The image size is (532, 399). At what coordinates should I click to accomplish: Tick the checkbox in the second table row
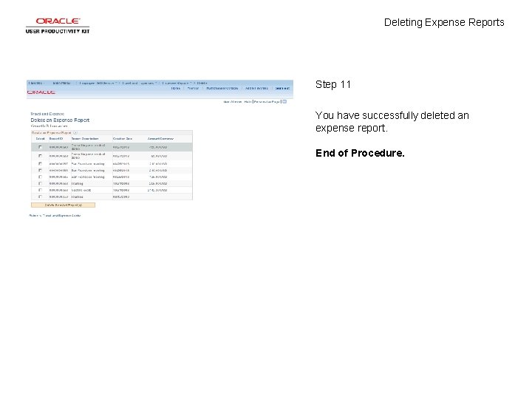tap(40, 156)
